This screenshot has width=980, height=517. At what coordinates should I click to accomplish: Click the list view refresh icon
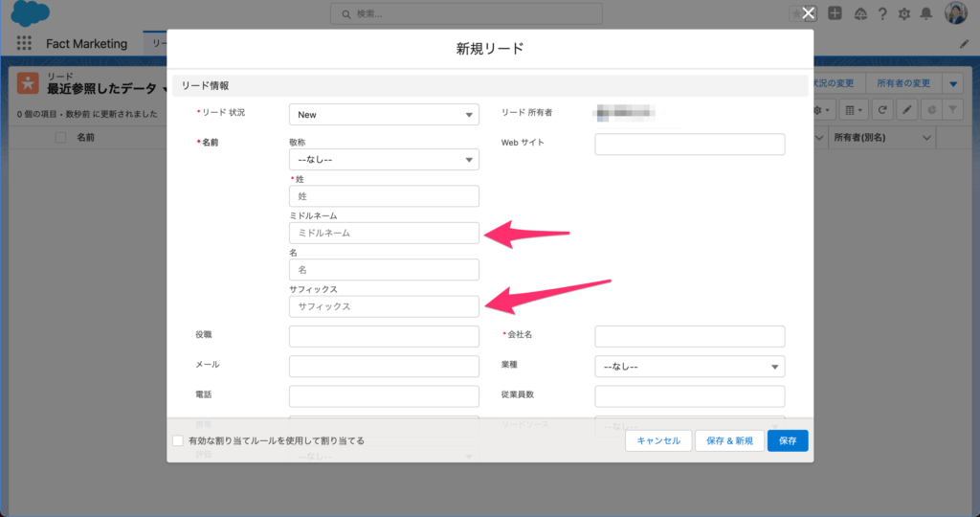[883, 110]
